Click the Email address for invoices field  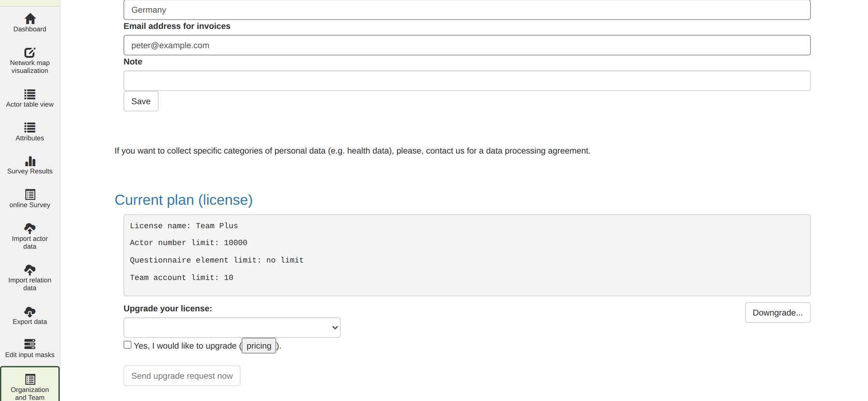pos(467,45)
